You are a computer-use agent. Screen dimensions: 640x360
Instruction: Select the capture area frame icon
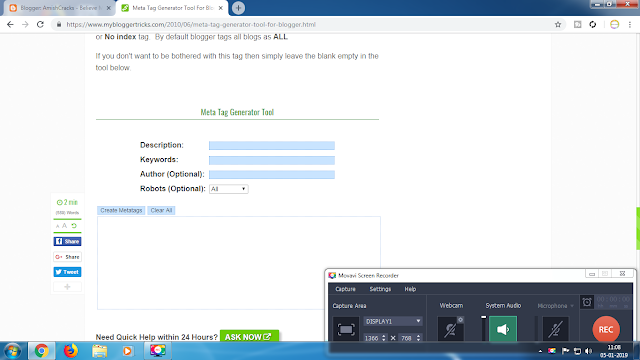tap(346, 329)
